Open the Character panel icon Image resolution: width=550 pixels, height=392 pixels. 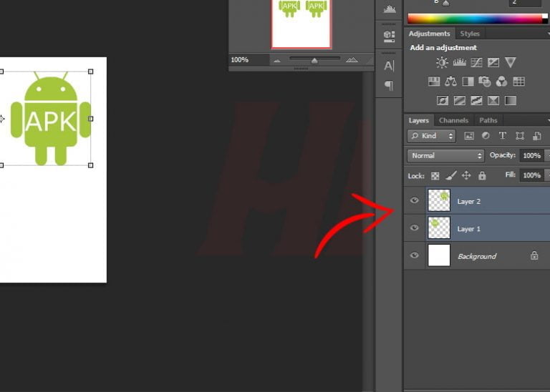pyautogui.click(x=389, y=66)
